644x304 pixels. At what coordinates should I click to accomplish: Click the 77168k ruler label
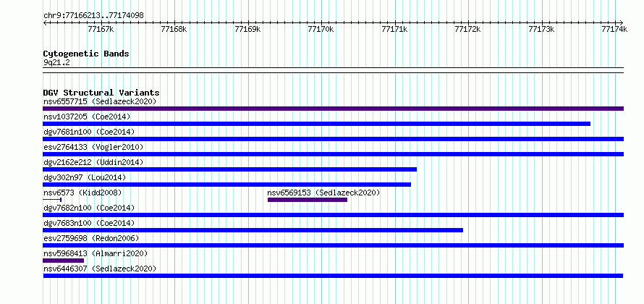174,29
